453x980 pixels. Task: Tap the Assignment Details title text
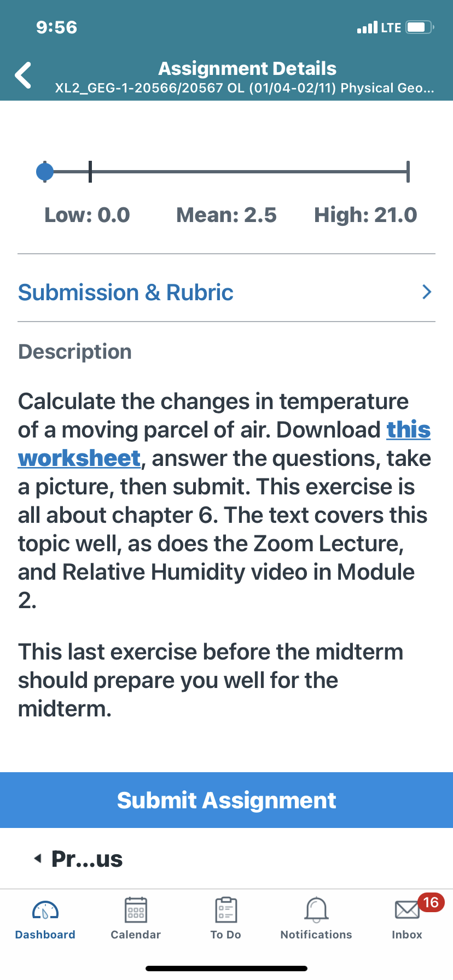tap(247, 68)
